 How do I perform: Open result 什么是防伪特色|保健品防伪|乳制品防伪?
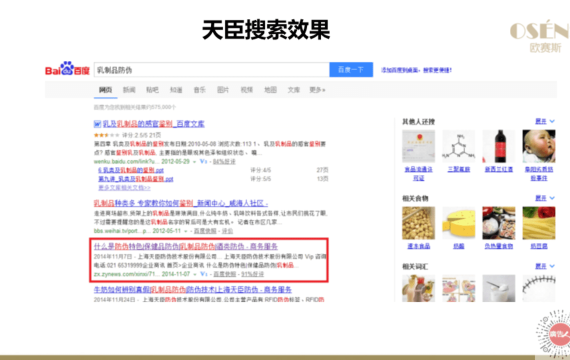[185, 247]
